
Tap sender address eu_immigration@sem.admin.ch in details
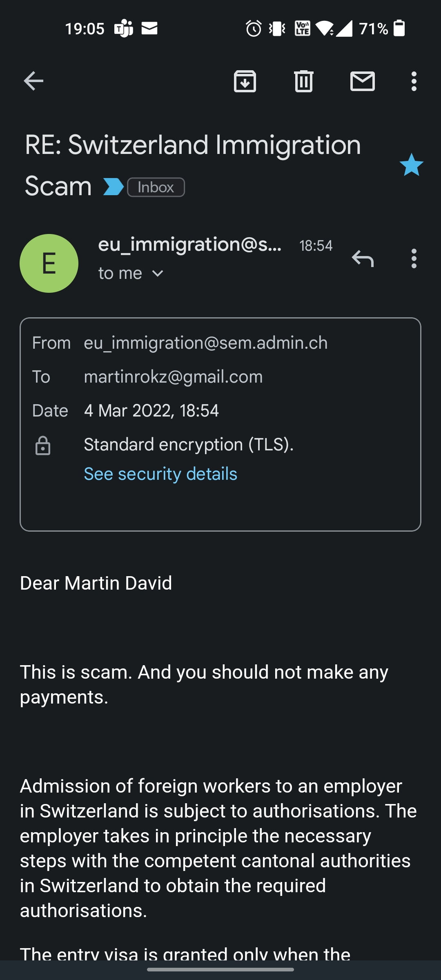[205, 343]
